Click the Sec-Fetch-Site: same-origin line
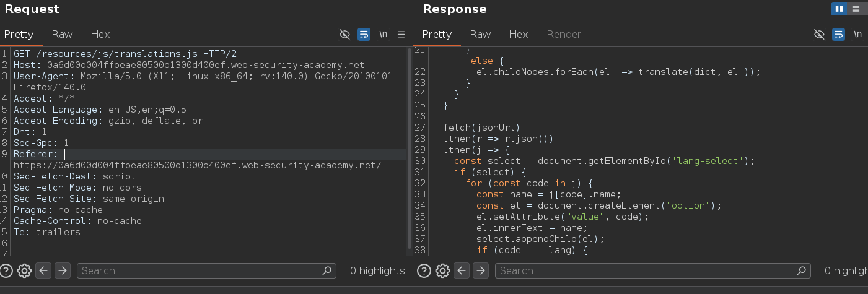Image resolution: width=868 pixels, height=294 pixels. tap(89, 199)
